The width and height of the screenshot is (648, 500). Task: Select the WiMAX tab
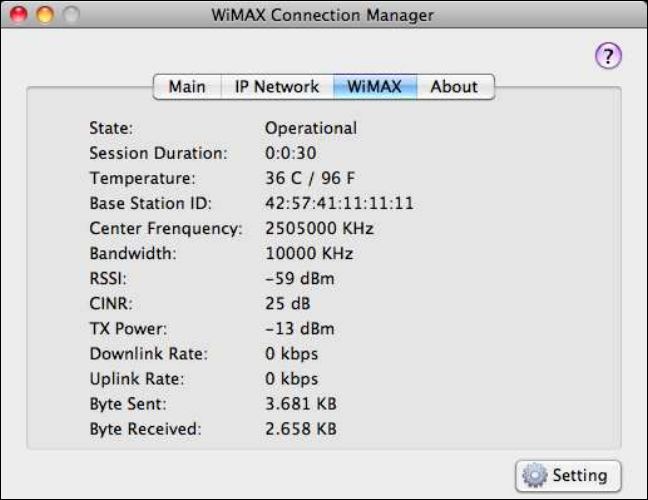point(374,87)
